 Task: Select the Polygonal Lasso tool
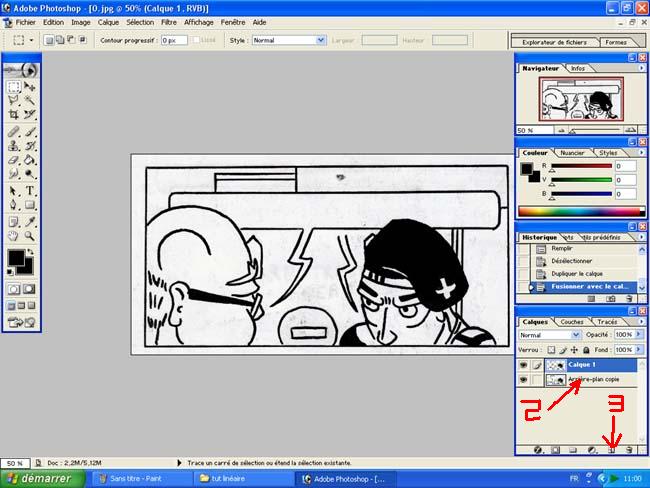14,100
